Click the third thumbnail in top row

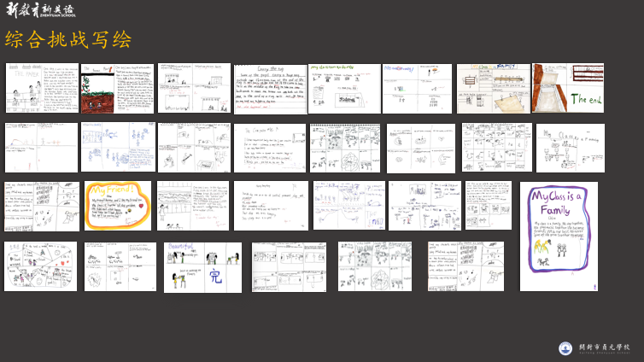[194, 88]
